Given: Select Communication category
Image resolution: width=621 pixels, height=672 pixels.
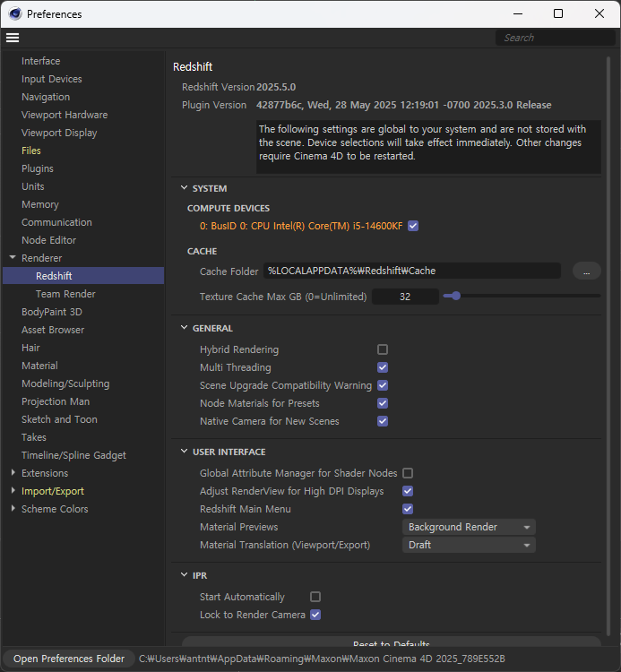Looking at the screenshot, I should coord(57,222).
